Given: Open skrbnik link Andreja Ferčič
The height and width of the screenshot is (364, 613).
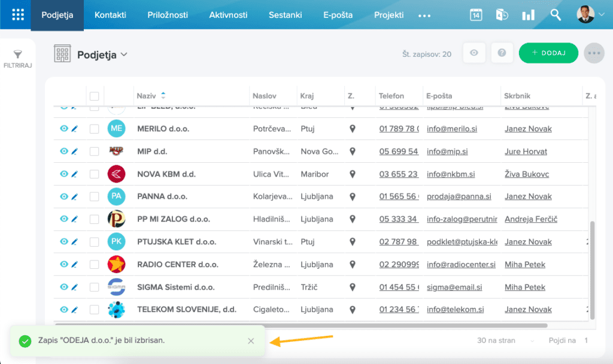Looking at the screenshot, I should tap(531, 219).
